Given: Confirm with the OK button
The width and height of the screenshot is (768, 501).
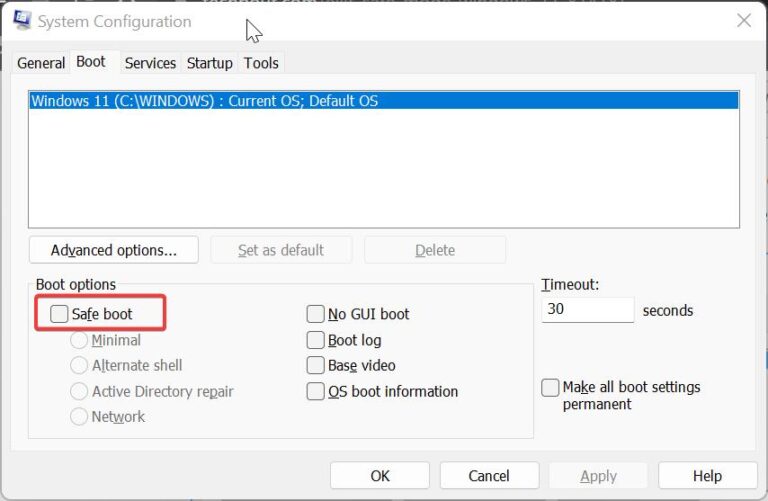Looking at the screenshot, I should coord(380,476).
